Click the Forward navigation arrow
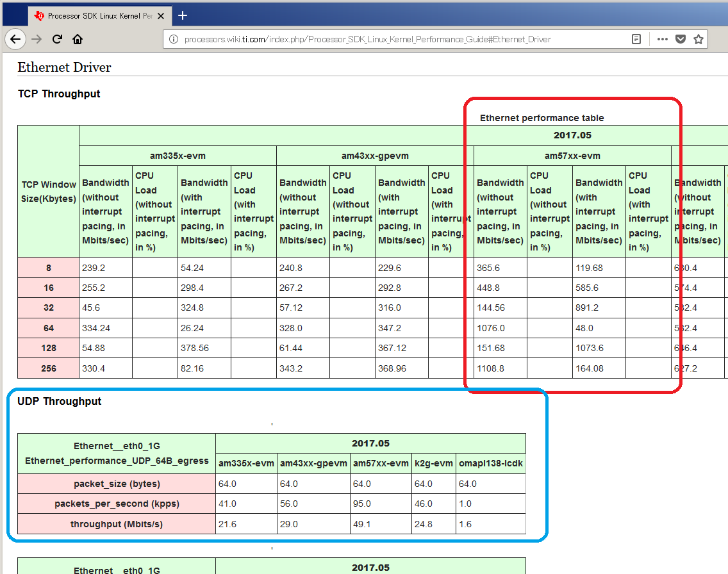Screen dimensions: 728x574 click(x=37, y=40)
